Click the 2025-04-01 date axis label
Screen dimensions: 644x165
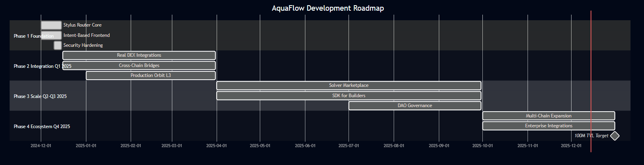[217, 146]
